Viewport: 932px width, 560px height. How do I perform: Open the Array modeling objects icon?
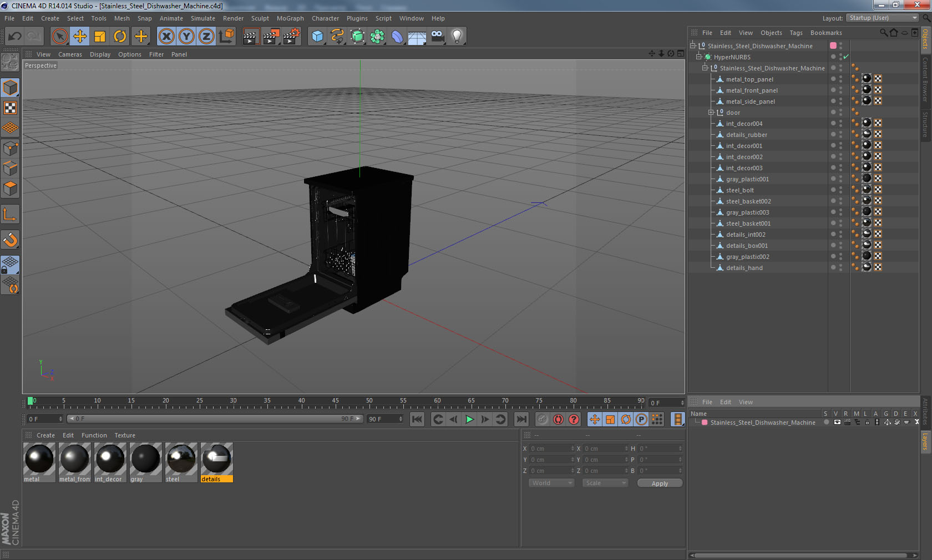point(377,37)
